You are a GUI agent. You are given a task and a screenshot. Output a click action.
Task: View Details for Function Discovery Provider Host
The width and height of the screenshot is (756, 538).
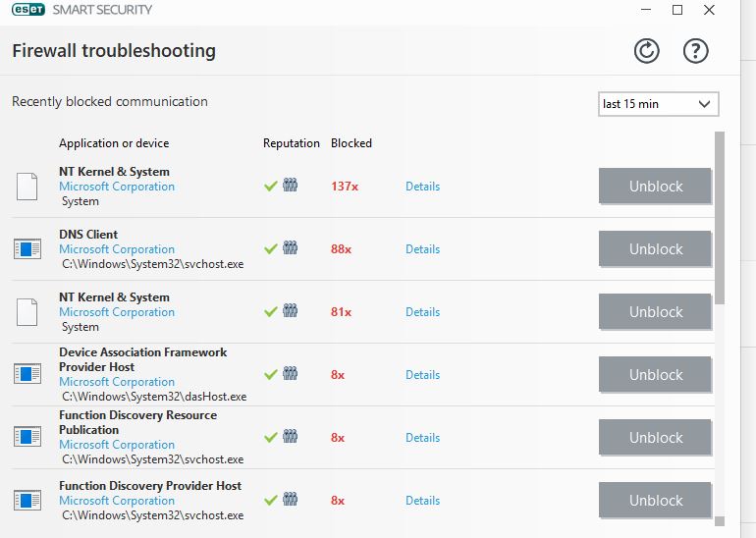click(422, 501)
